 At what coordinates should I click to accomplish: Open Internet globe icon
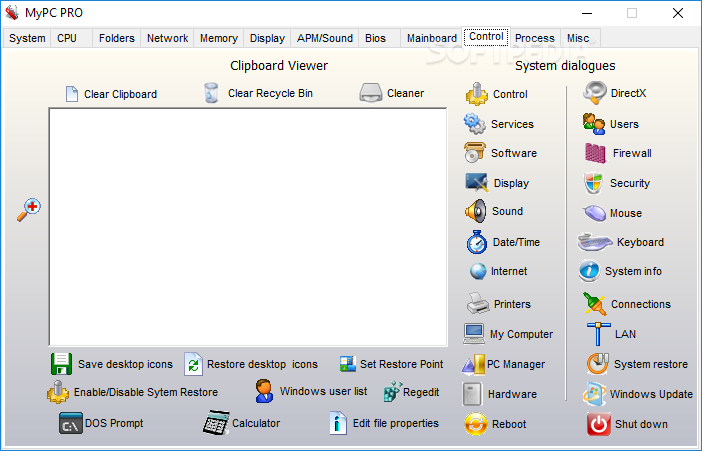click(x=478, y=271)
